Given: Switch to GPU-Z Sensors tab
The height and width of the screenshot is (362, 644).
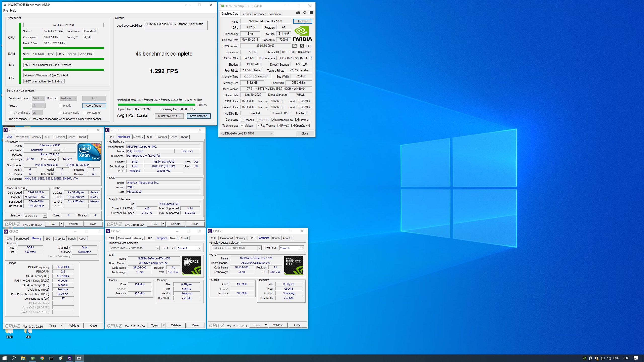Looking at the screenshot, I should [x=246, y=14].
